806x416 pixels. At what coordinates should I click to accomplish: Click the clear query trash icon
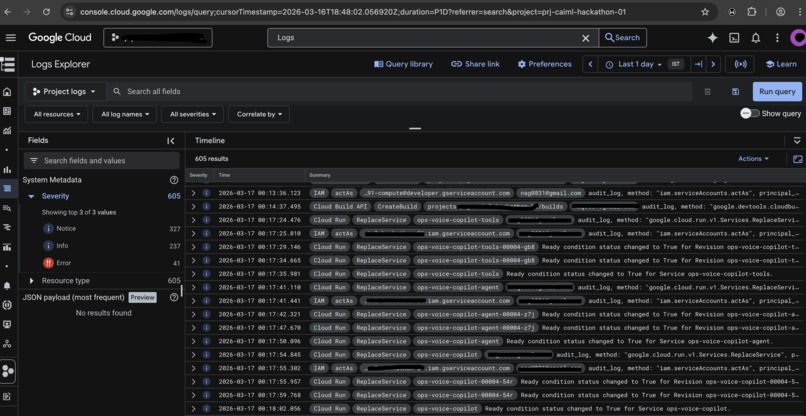click(x=707, y=92)
